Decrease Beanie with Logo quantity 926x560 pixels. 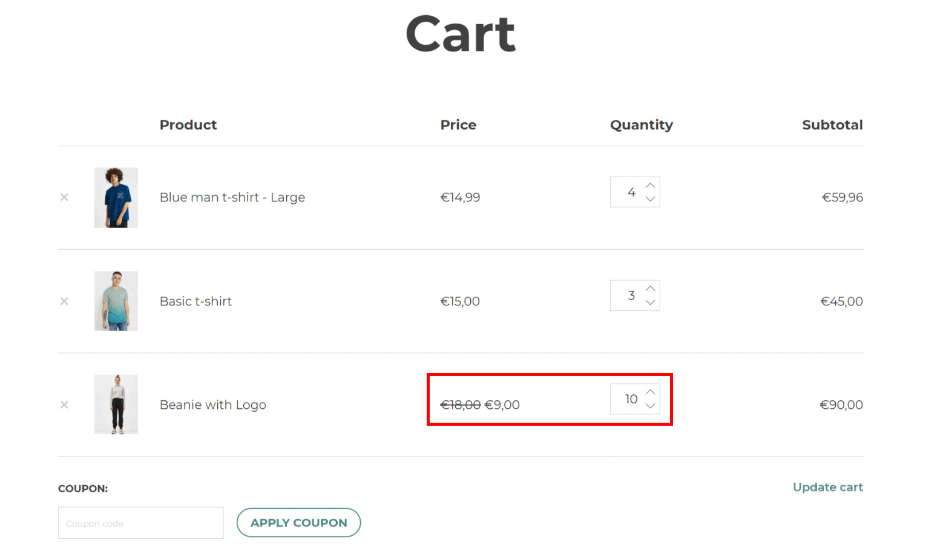pyautogui.click(x=650, y=406)
